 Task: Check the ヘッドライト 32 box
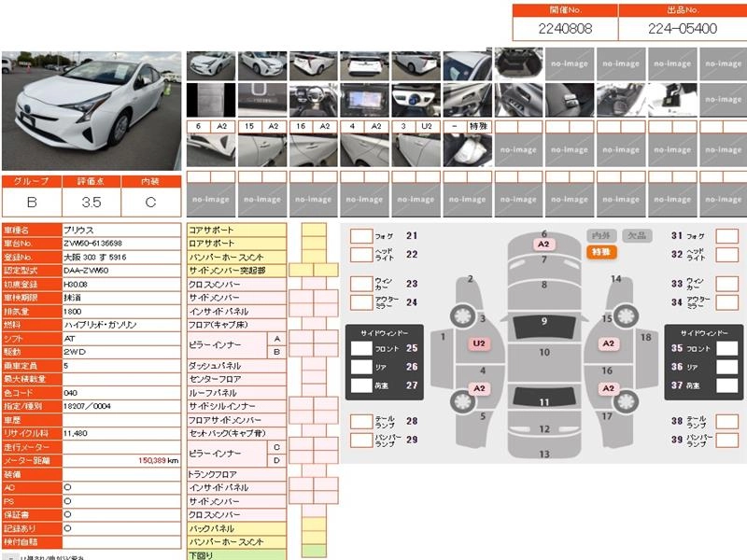pyautogui.click(x=727, y=254)
